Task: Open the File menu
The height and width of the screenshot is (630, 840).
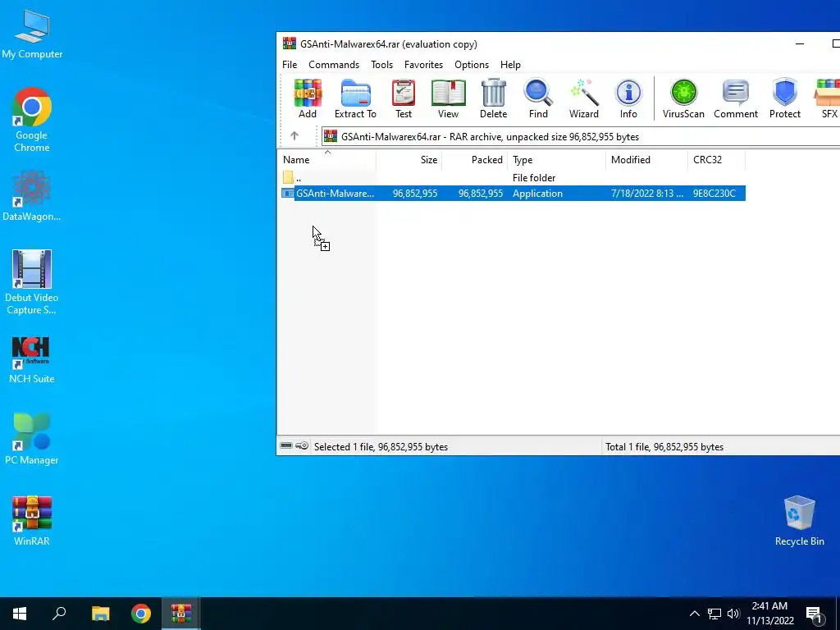Action: 290,64
